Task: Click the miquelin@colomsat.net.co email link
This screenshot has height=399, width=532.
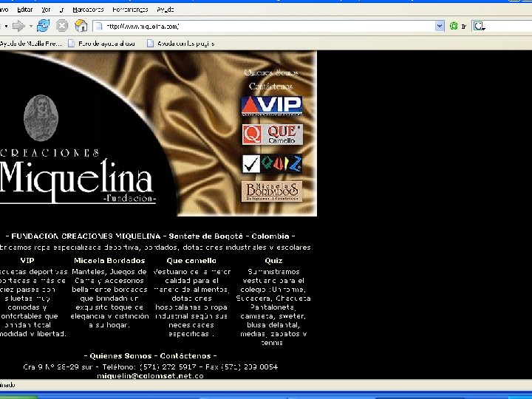Action: [x=150, y=375]
